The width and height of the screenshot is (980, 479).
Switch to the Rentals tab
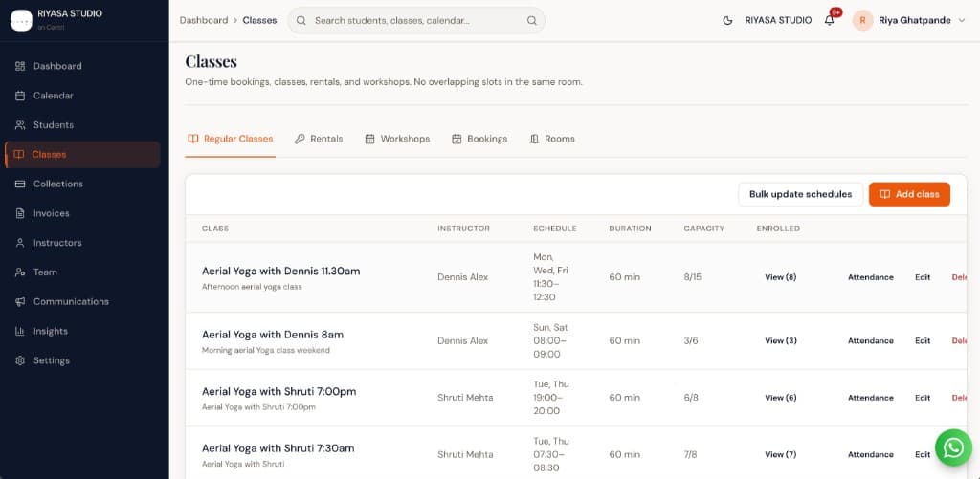[319, 139]
